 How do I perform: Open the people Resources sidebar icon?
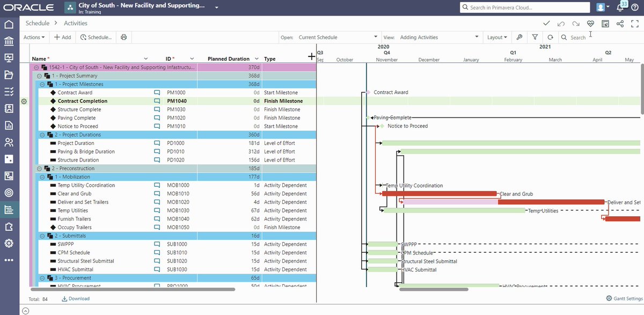click(x=9, y=142)
